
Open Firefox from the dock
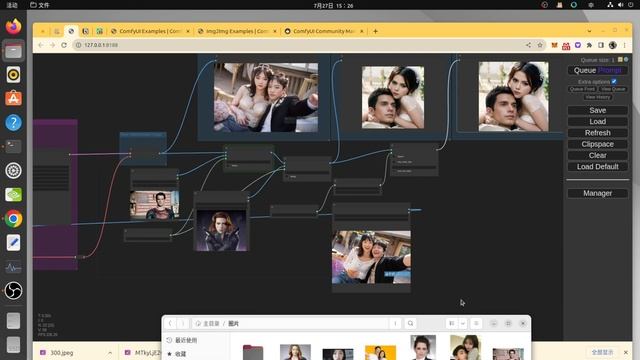click(13, 27)
